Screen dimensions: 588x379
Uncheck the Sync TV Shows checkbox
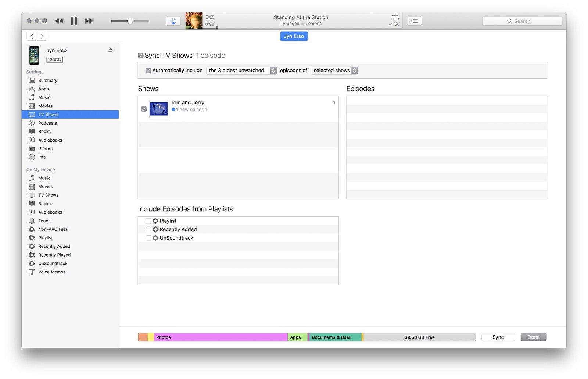click(x=141, y=56)
